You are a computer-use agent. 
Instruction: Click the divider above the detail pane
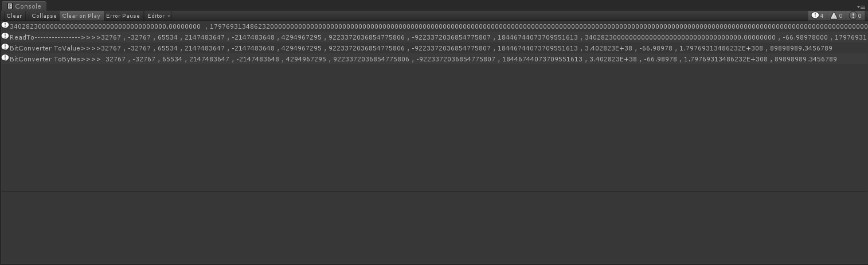click(434, 192)
